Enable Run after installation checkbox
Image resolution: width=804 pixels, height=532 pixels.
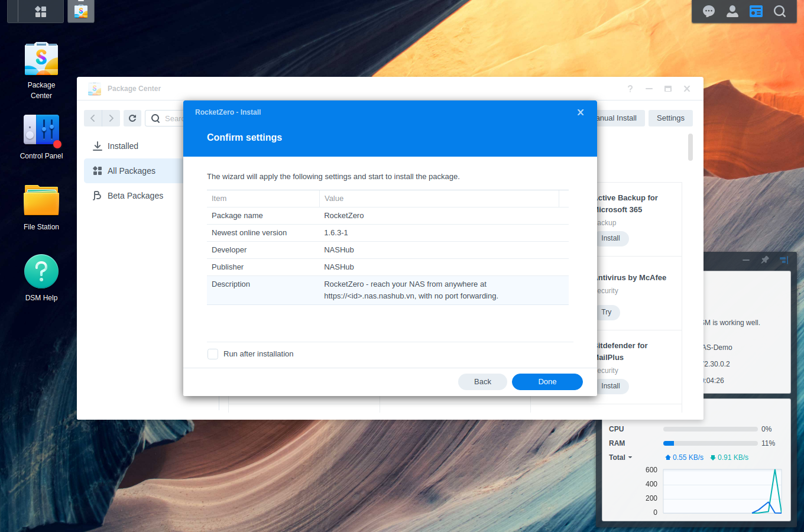[x=213, y=354]
